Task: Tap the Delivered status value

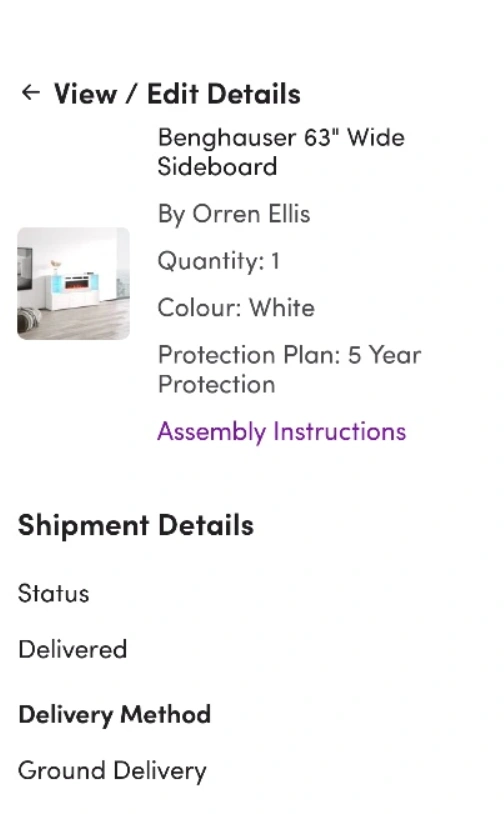Action: coord(73,649)
